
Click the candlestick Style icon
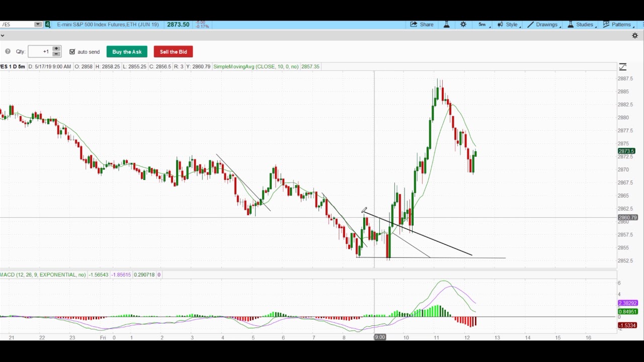tap(501, 25)
